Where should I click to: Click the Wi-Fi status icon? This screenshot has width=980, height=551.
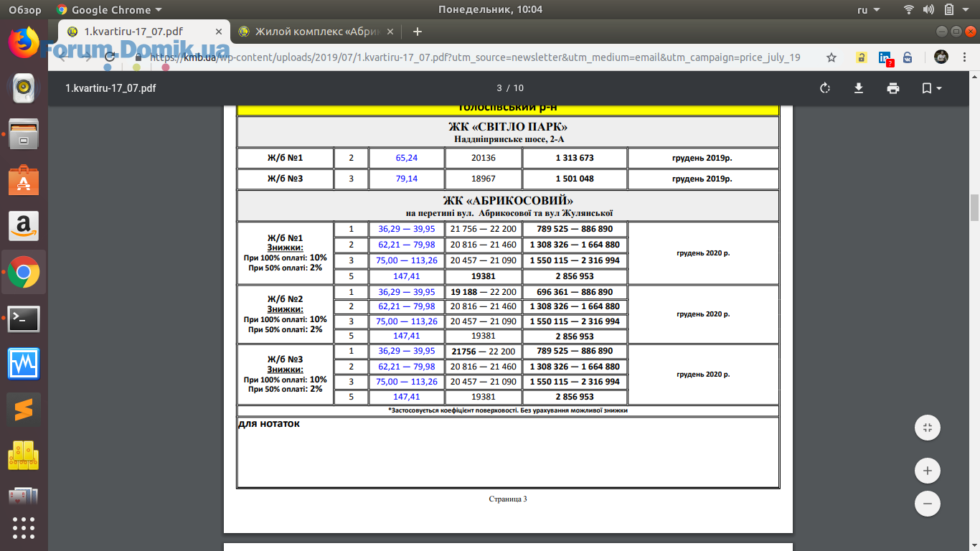[x=910, y=9]
